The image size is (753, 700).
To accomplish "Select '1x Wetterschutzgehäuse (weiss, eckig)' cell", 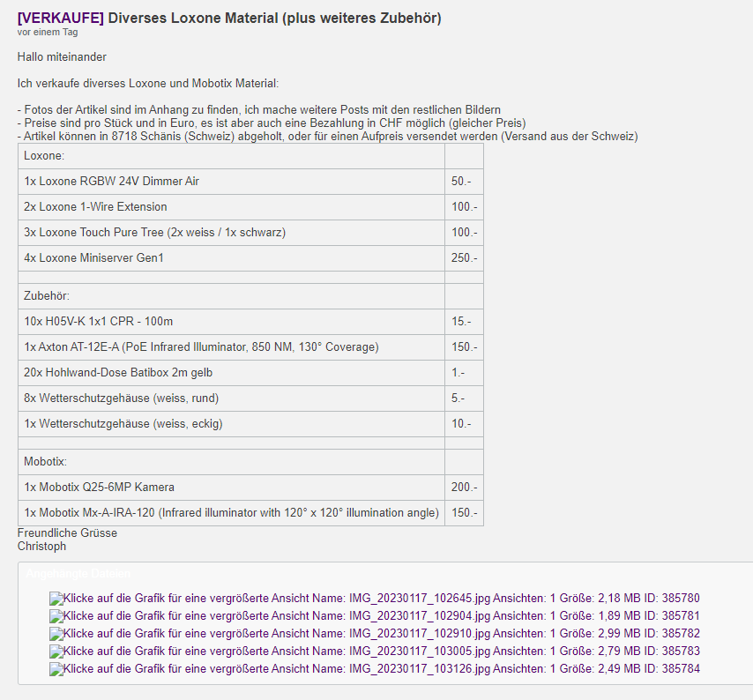I will coord(232,423).
